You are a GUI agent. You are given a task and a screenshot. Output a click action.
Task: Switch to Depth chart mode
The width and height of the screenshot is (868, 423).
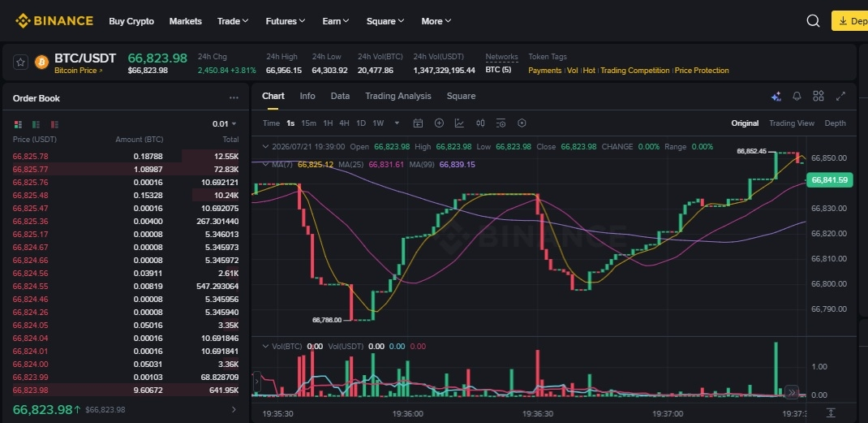836,123
